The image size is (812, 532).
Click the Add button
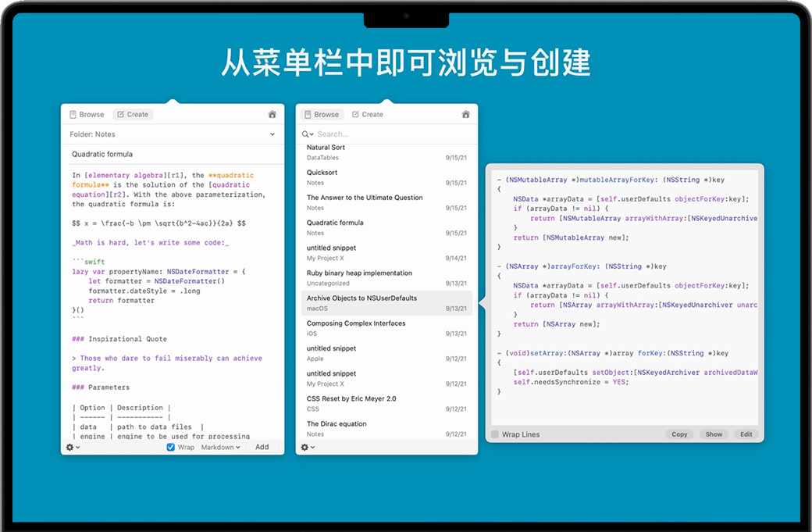(262, 447)
